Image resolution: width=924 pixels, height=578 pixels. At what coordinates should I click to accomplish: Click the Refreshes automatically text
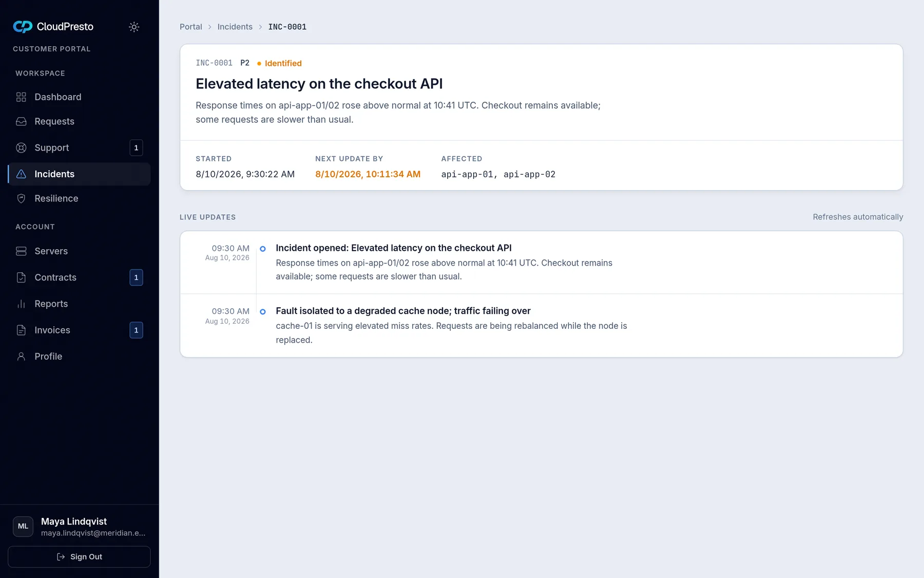click(x=858, y=217)
